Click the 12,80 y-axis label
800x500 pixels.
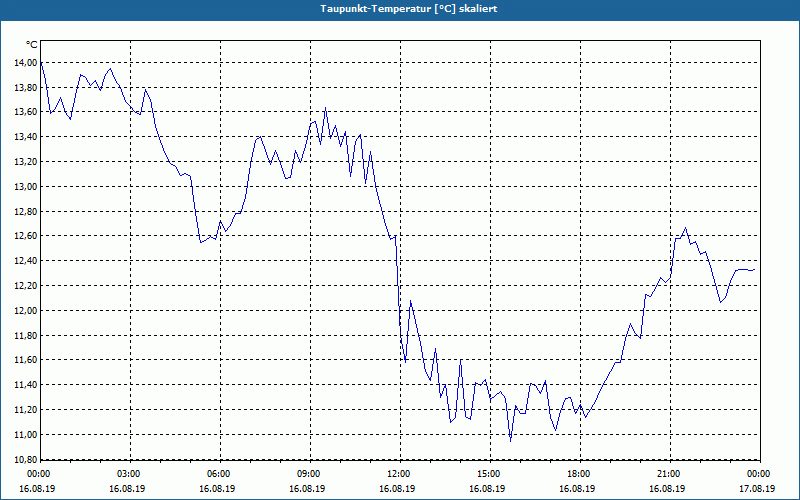[x=26, y=211]
